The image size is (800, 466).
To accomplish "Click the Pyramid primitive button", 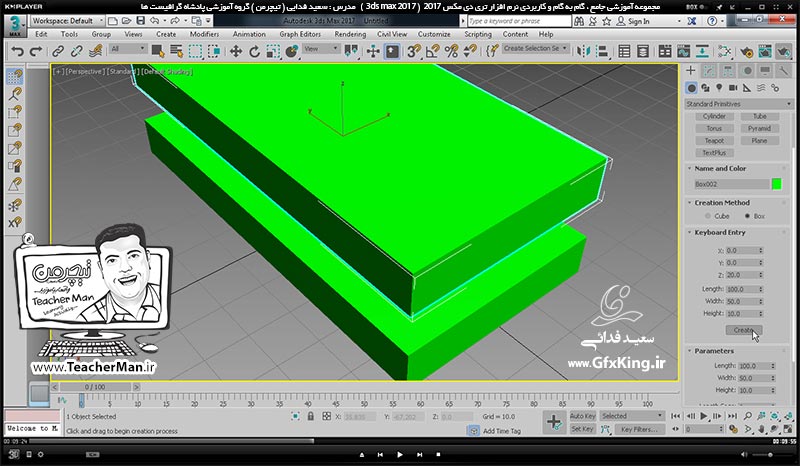I will coord(759,129).
